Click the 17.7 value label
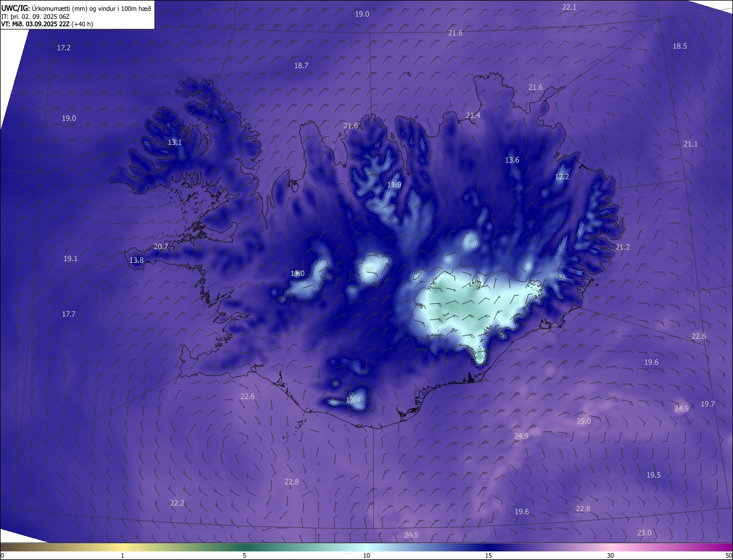 pyautogui.click(x=69, y=314)
